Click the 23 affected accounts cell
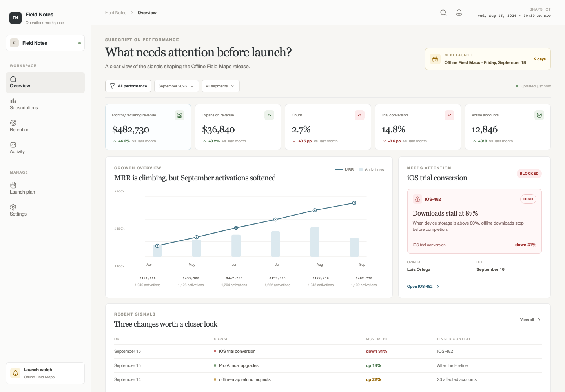 click(x=457, y=379)
